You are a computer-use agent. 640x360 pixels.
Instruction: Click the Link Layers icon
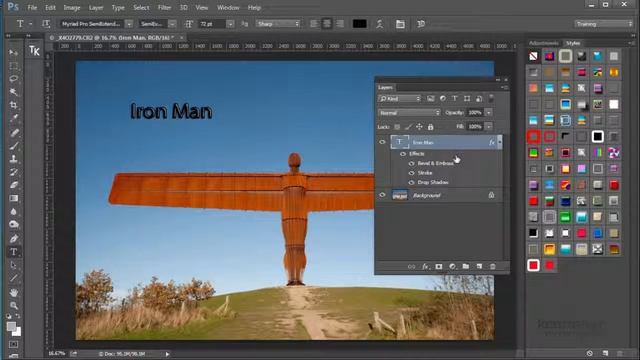click(x=411, y=267)
